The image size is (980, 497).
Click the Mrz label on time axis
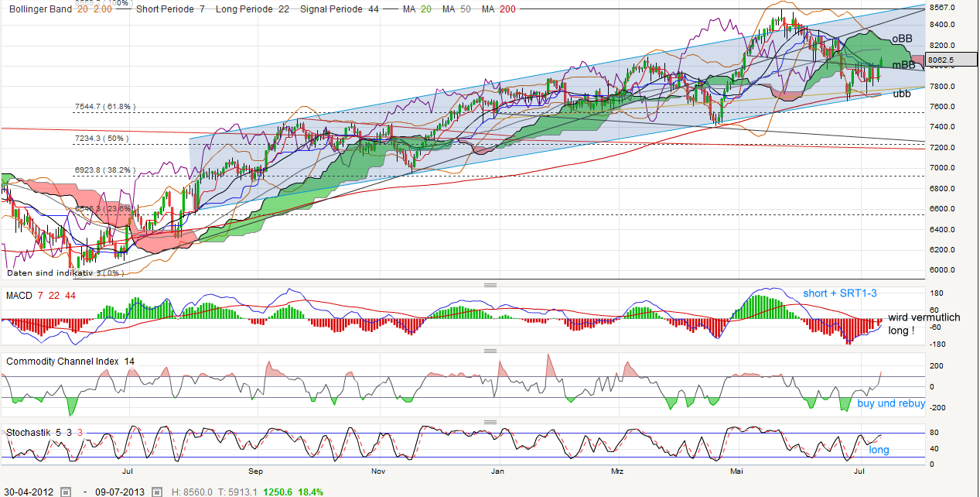[x=616, y=470]
